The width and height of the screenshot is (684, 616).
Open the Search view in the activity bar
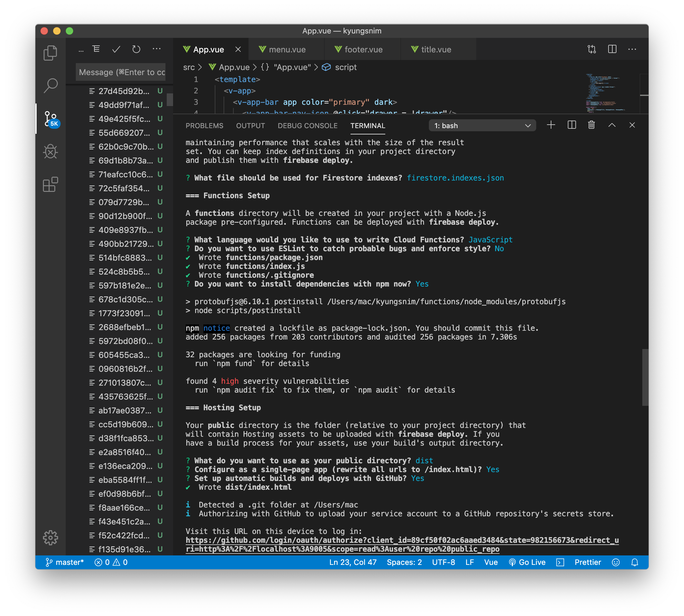[51, 85]
